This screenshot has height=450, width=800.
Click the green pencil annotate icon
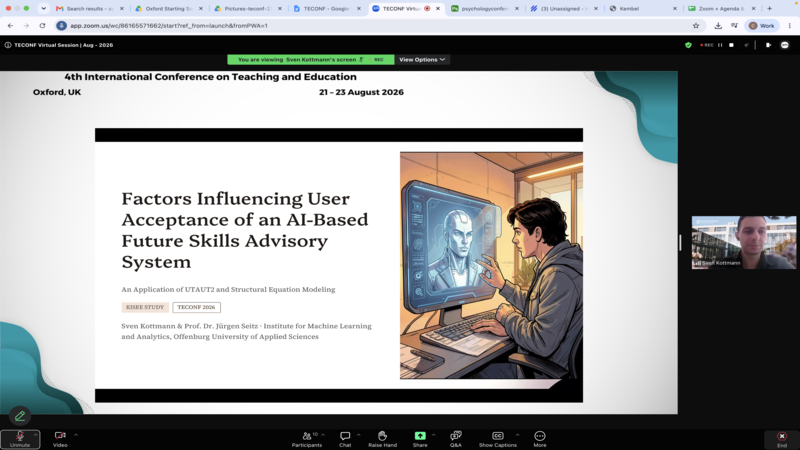20,416
